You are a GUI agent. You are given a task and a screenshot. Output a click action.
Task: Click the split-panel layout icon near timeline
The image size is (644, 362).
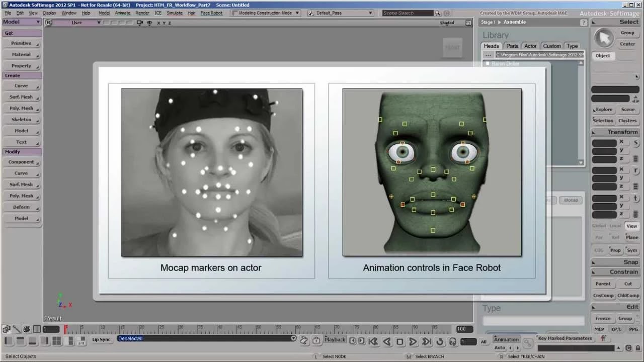click(x=37, y=329)
